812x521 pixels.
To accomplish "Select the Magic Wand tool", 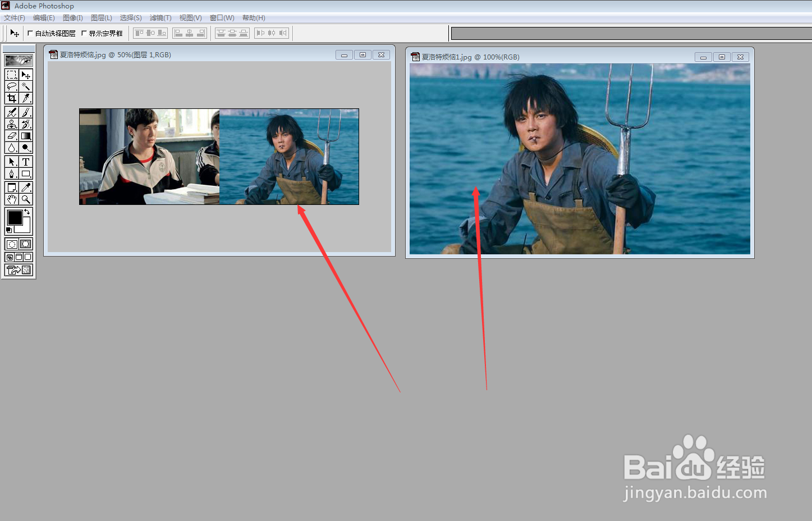I will [26, 86].
